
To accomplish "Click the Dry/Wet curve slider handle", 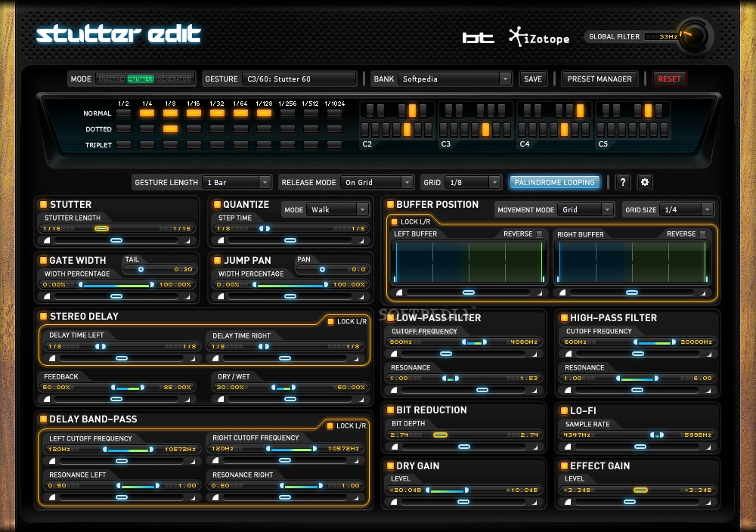I will pyautogui.click(x=290, y=399).
